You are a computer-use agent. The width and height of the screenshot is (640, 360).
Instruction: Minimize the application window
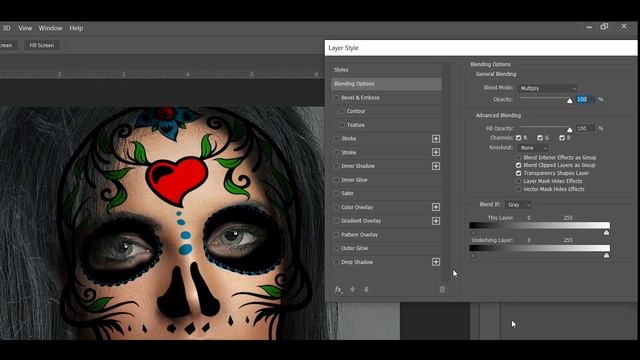pyautogui.click(x=589, y=27)
